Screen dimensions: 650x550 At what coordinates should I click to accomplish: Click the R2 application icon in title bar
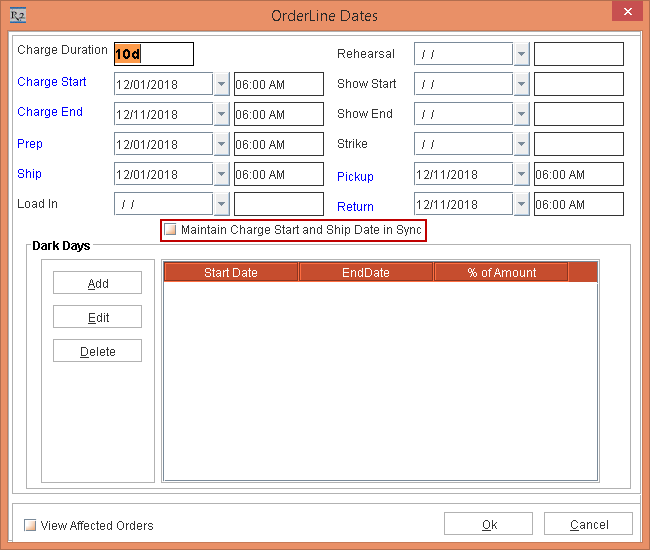pos(15,15)
